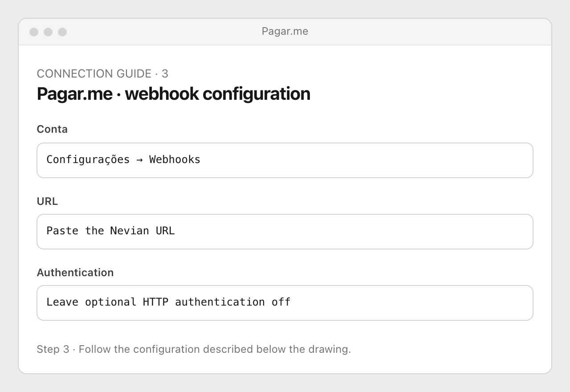Click the third gray window control dot
This screenshot has width=570, height=392.
[62, 32]
